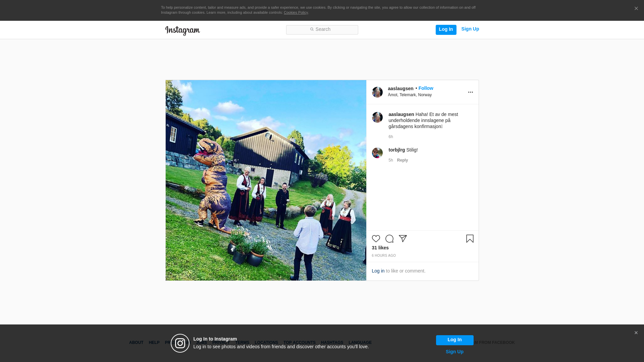Follow the aaslaugsen account

click(x=426, y=88)
